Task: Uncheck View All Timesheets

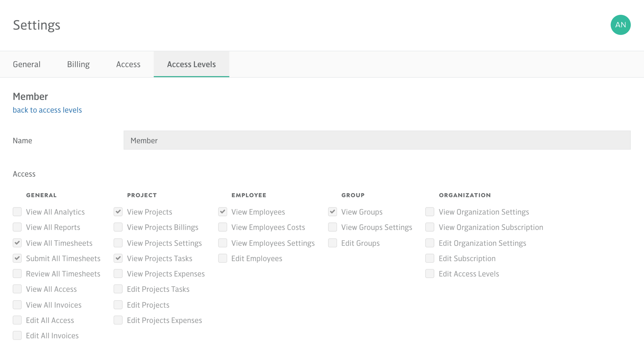Action: pos(17,243)
